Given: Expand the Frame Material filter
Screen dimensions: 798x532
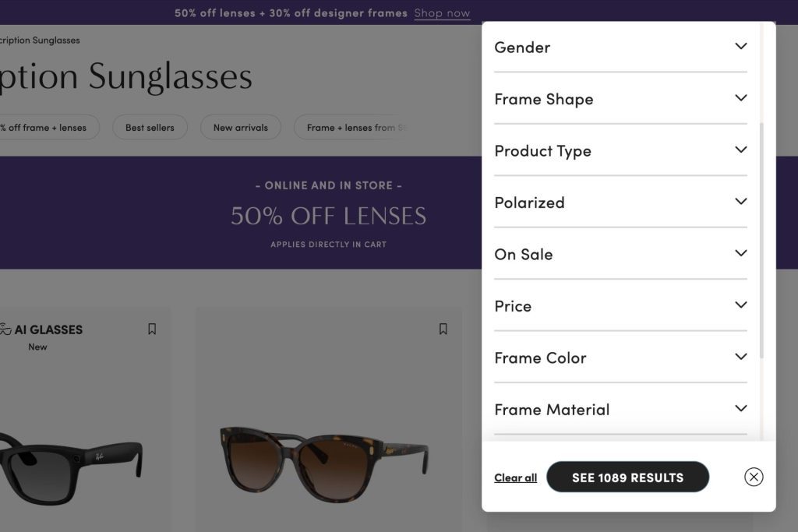Looking at the screenshot, I should [620, 410].
